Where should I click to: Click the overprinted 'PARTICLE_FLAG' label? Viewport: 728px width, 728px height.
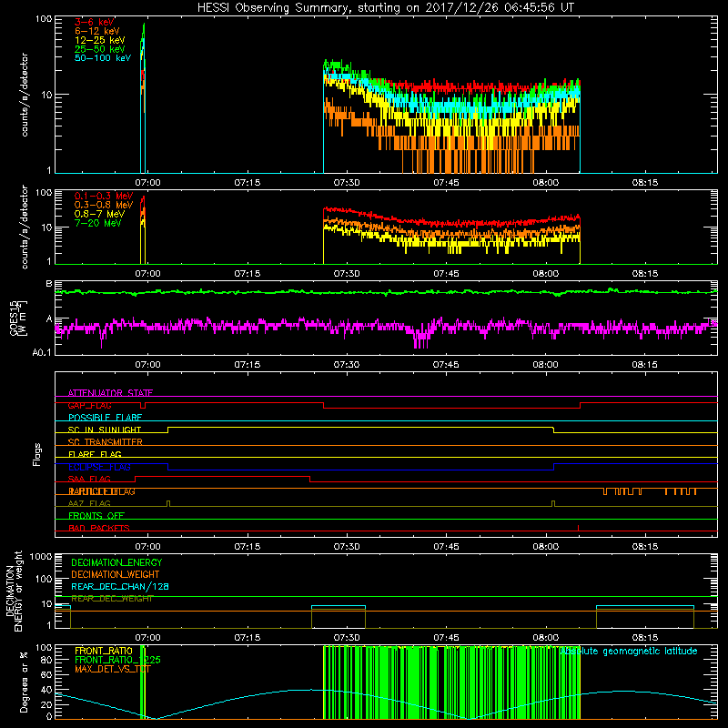[102, 491]
